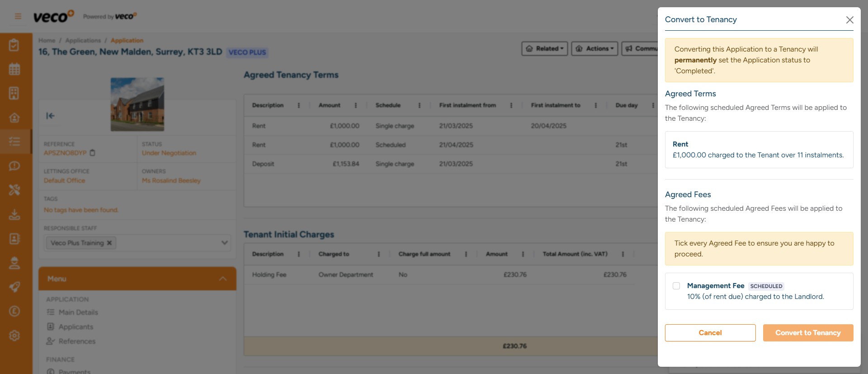This screenshot has width=868, height=374.
Task: Open the pound finance sidebar icon
Action: pos(14,311)
